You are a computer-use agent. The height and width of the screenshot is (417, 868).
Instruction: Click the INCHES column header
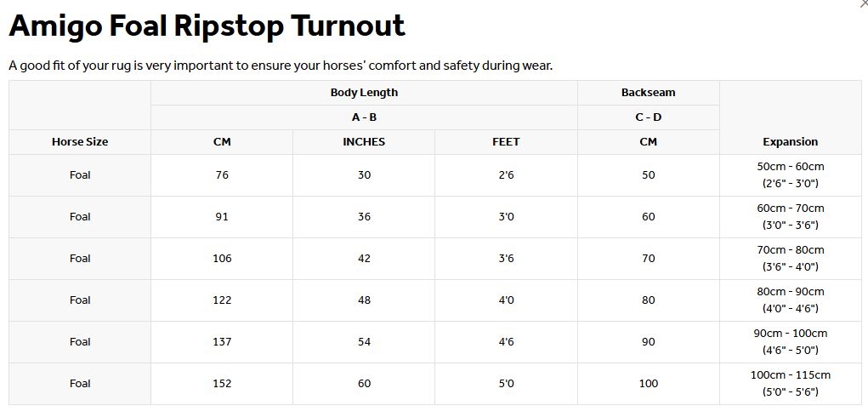coord(364,142)
